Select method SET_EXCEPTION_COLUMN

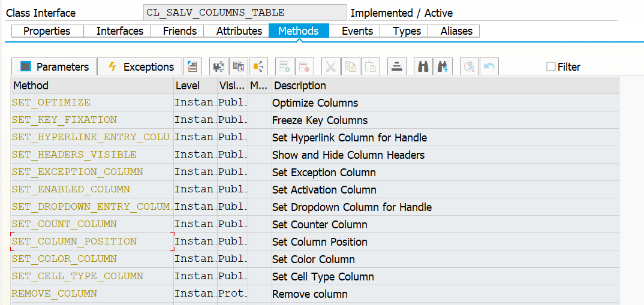[x=92, y=172]
